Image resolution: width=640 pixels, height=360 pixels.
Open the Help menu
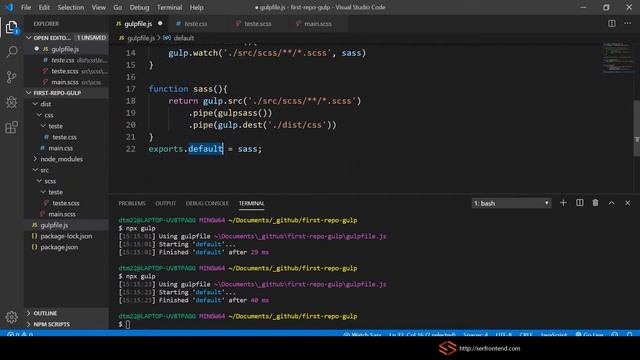pyautogui.click(x=196, y=7)
